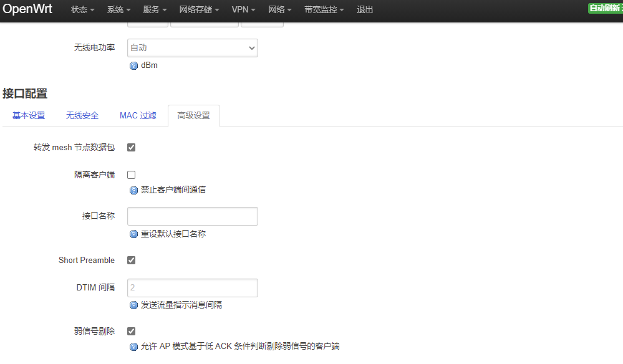
Task: Click the 发送流量指示消息间隔 hint text
Action: pos(181,305)
